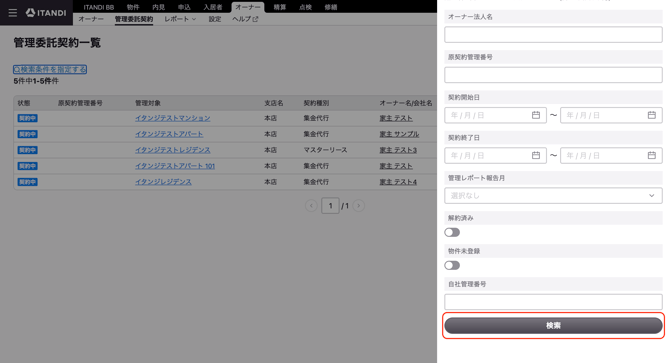Click the page number 1 box

[330, 206]
